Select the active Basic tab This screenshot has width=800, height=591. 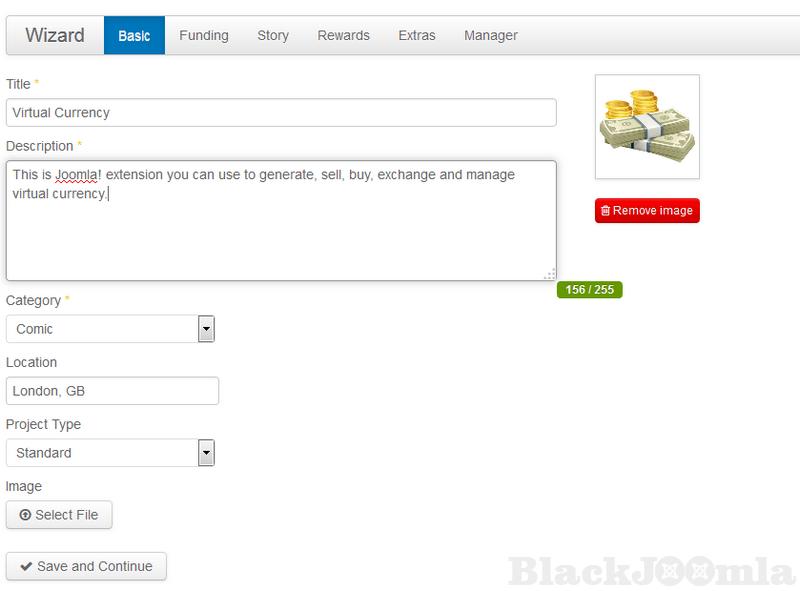coord(134,35)
